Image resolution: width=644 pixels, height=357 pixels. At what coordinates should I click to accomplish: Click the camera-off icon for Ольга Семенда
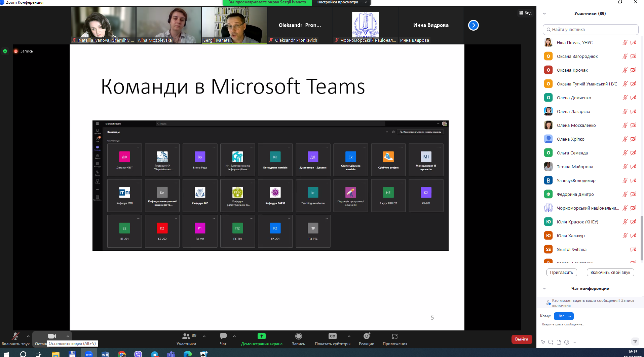pos(633,153)
